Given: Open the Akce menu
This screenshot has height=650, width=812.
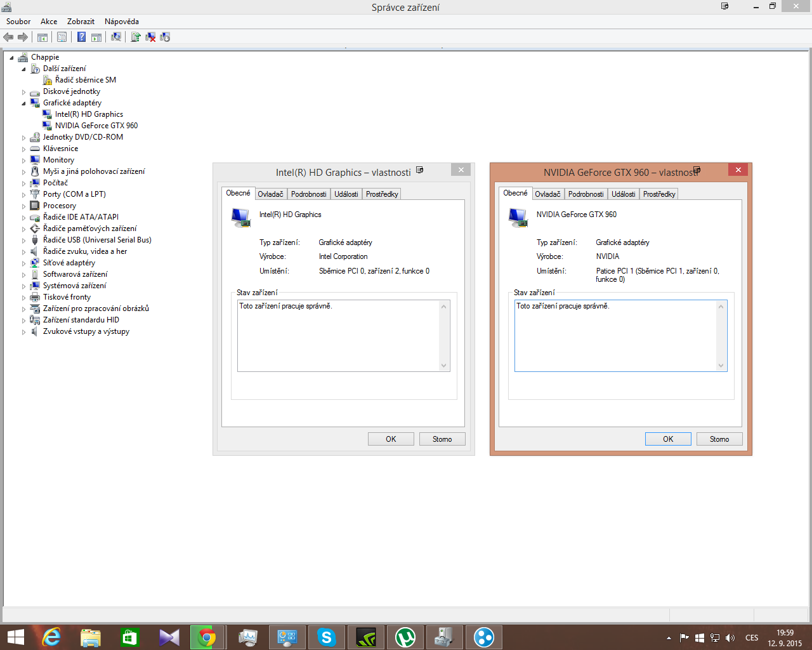Looking at the screenshot, I should 49,22.
